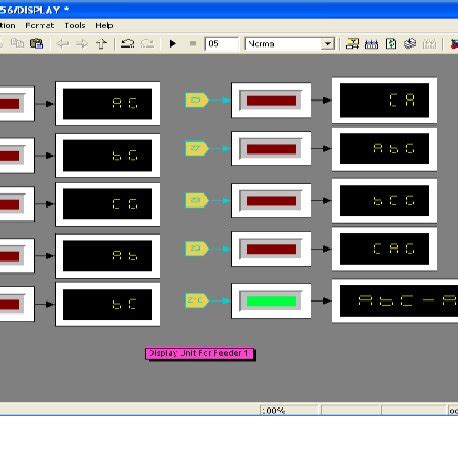The width and height of the screenshot is (458, 458).
Task: Click the green update diagram icon
Action: (391, 44)
